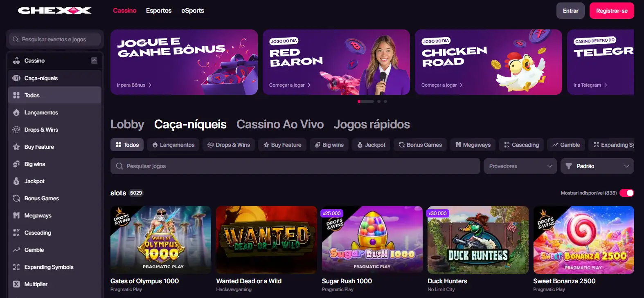Click the magnifier icon in Pesquisar jogos field
This screenshot has height=298, width=644.
[x=119, y=166]
